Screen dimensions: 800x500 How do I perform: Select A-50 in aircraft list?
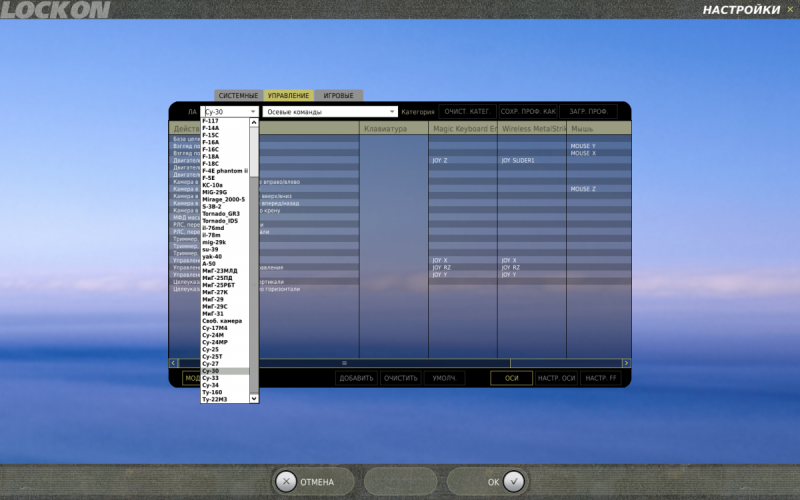pos(225,264)
